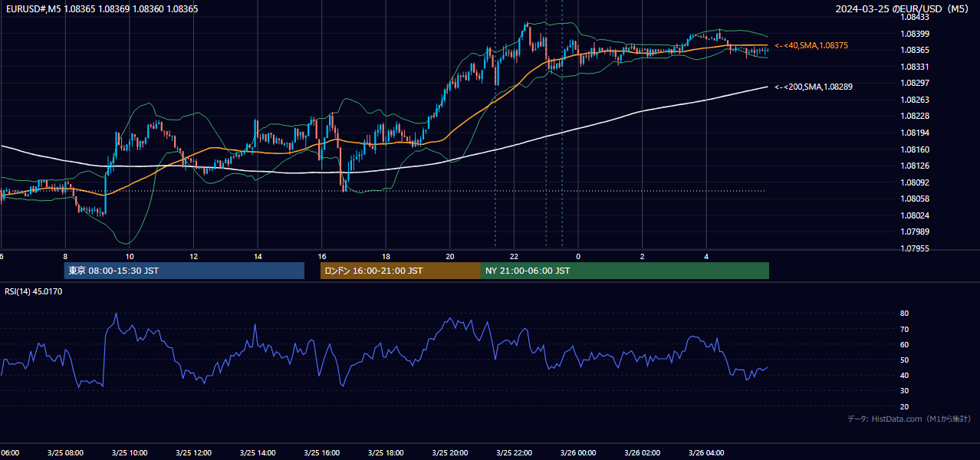Click hour label 4 under price chart
Image resolution: width=980 pixels, height=460 pixels.
[707, 257]
